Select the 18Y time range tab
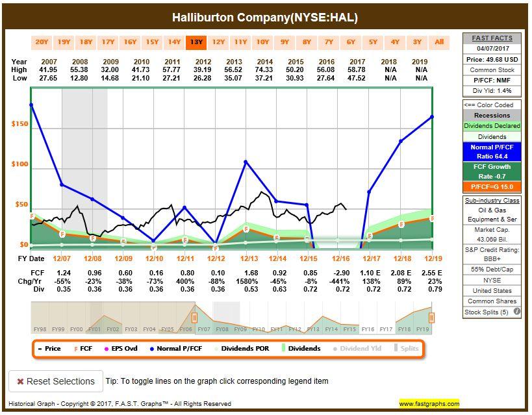532x415 pixels. click(x=86, y=42)
